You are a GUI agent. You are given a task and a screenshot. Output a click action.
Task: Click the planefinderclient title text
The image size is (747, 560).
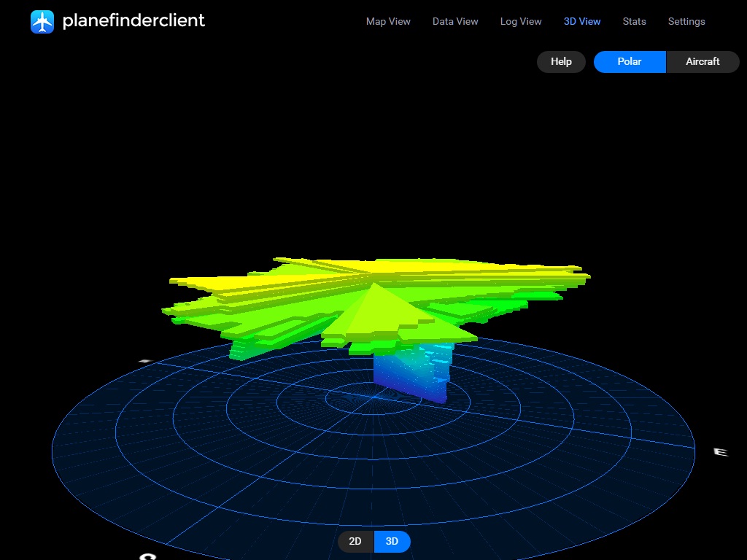(x=133, y=20)
